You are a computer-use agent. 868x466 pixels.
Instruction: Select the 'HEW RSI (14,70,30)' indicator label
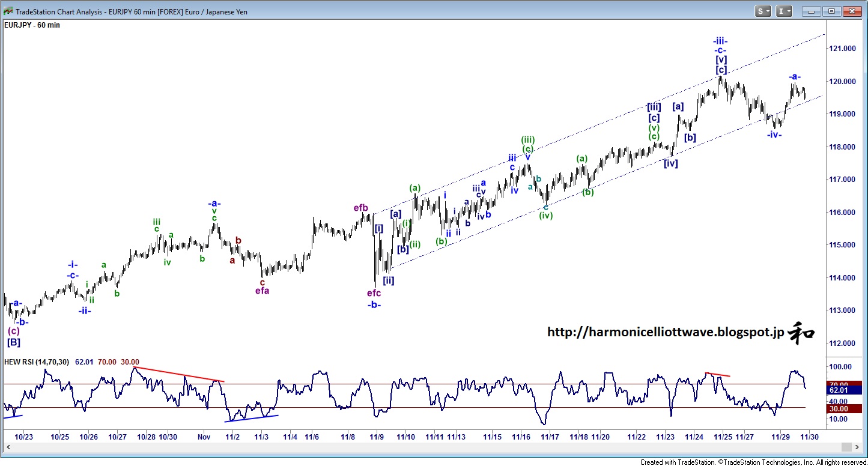point(37,362)
